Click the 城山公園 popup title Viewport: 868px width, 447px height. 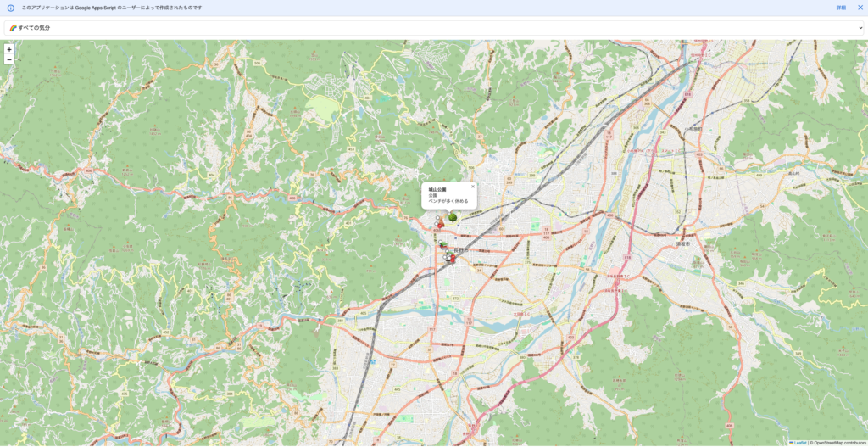(x=437, y=189)
